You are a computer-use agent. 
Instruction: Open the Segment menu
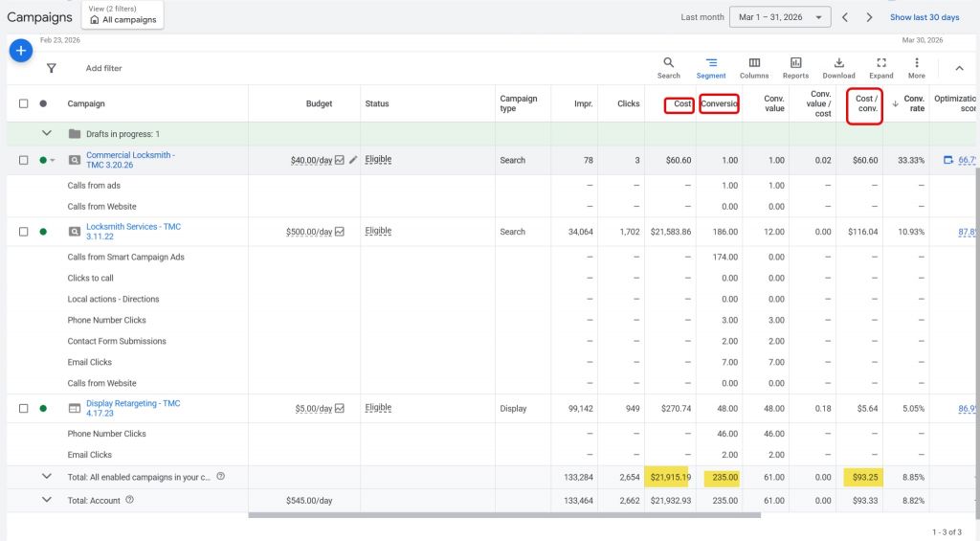pos(711,68)
